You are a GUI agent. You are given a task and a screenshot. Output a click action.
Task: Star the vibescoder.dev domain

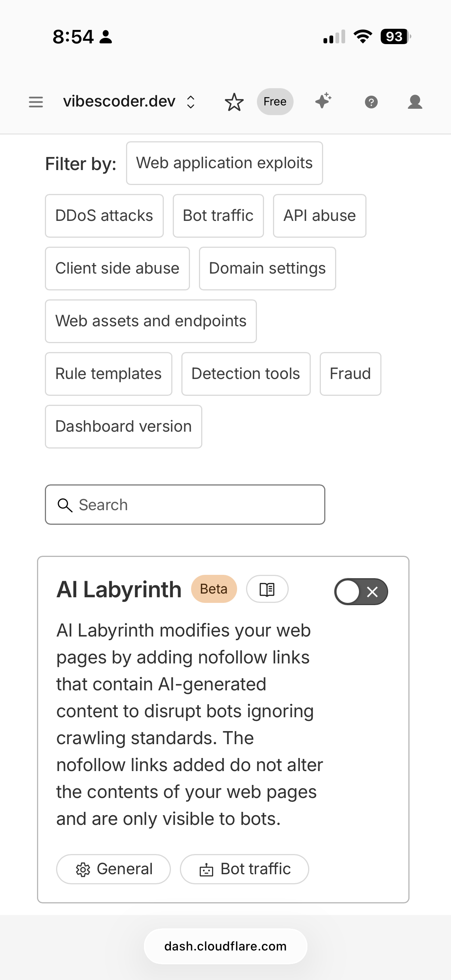click(234, 102)
